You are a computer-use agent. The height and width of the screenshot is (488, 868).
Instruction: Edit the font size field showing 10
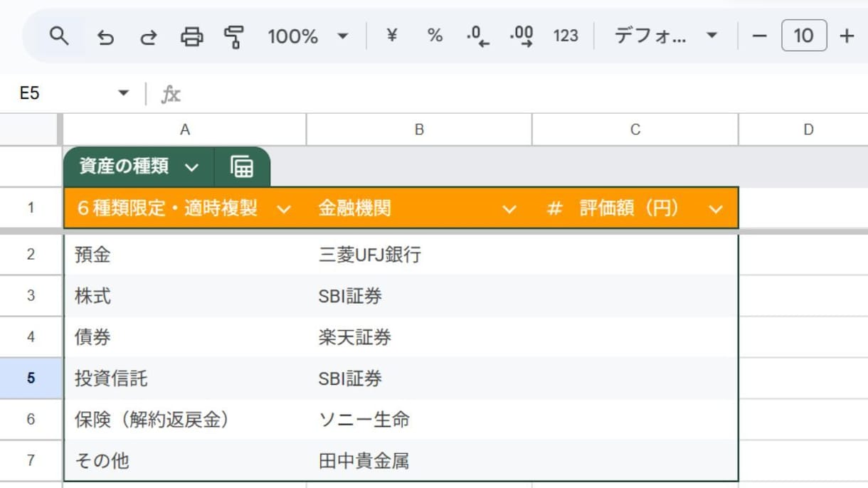click(804, 36)
